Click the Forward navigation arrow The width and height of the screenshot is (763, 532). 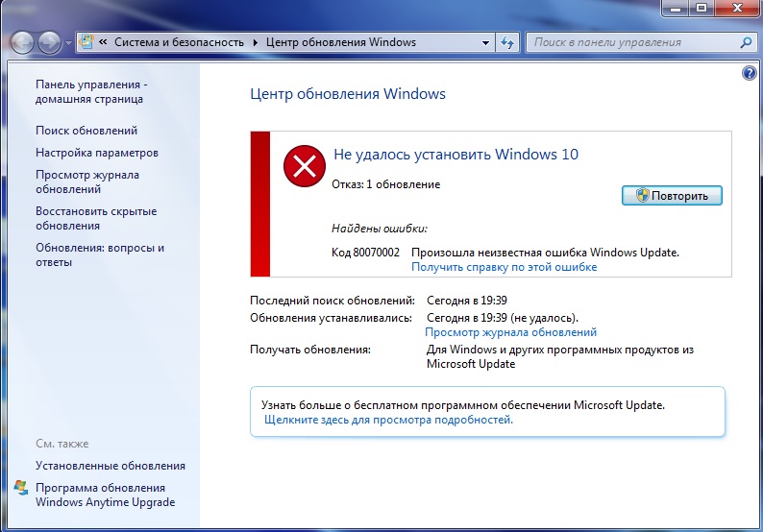click(x=49, y=42)
